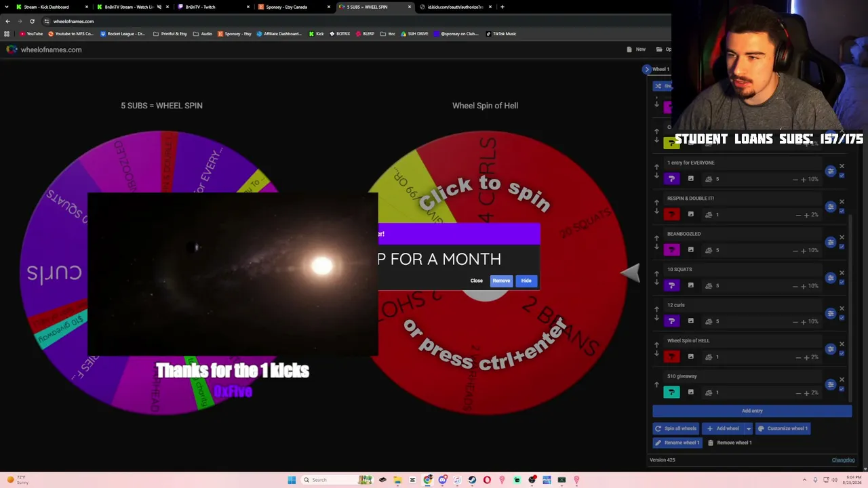868x488 pixels.
Task: Click Remove wheel 1 button
Action: (x=730, y=443)
